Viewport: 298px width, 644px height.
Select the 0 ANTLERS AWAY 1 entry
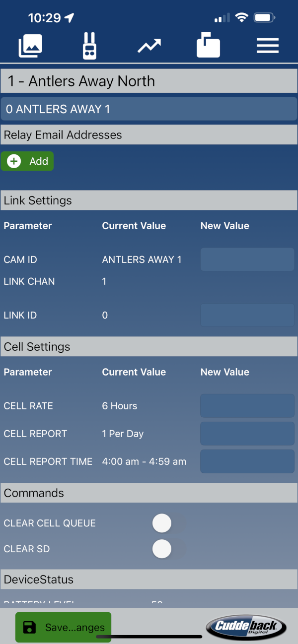pos(149,109)
